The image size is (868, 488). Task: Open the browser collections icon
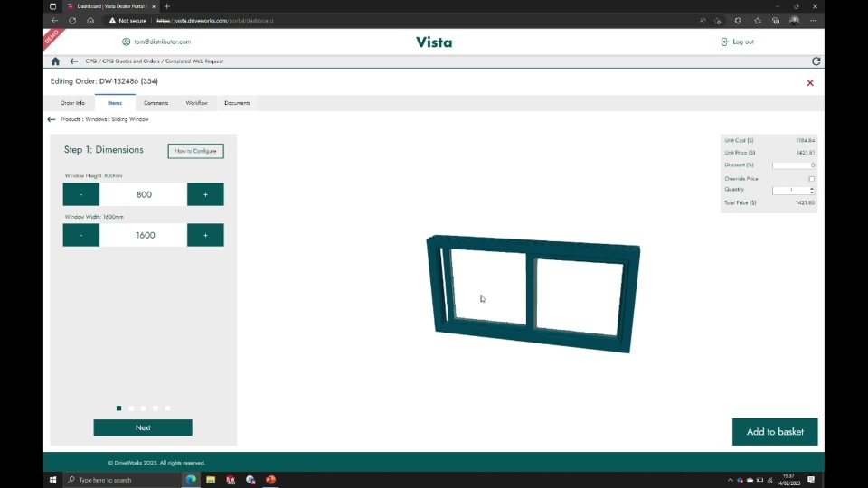point(776,21)
